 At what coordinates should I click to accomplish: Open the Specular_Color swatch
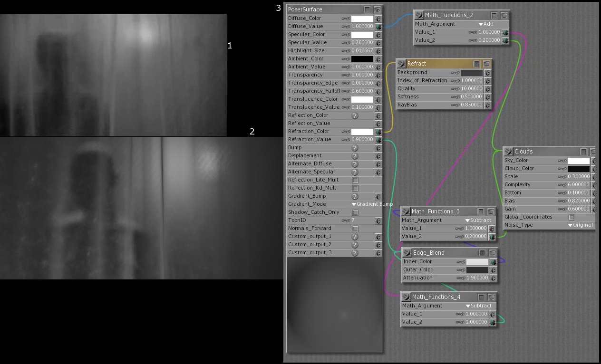point(362,35)
